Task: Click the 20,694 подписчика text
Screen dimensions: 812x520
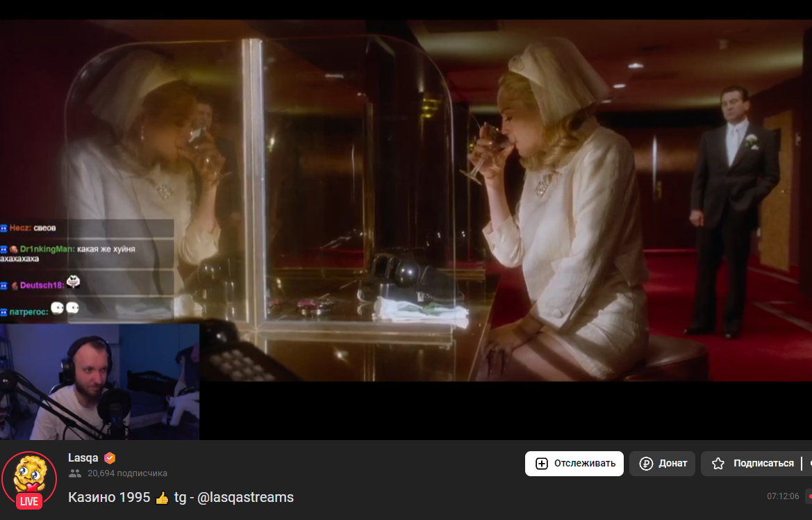Action: click(x=127, y=473)
